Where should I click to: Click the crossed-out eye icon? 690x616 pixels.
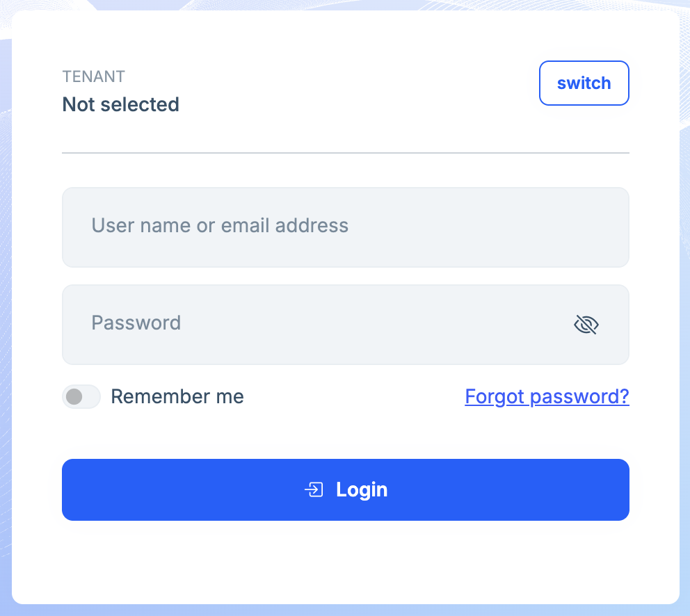coord(586,324)
